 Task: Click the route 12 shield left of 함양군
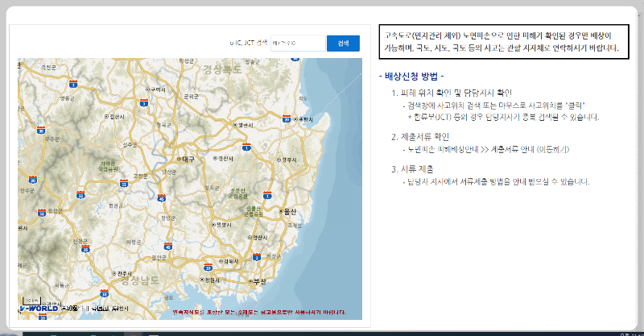[42, 213]
